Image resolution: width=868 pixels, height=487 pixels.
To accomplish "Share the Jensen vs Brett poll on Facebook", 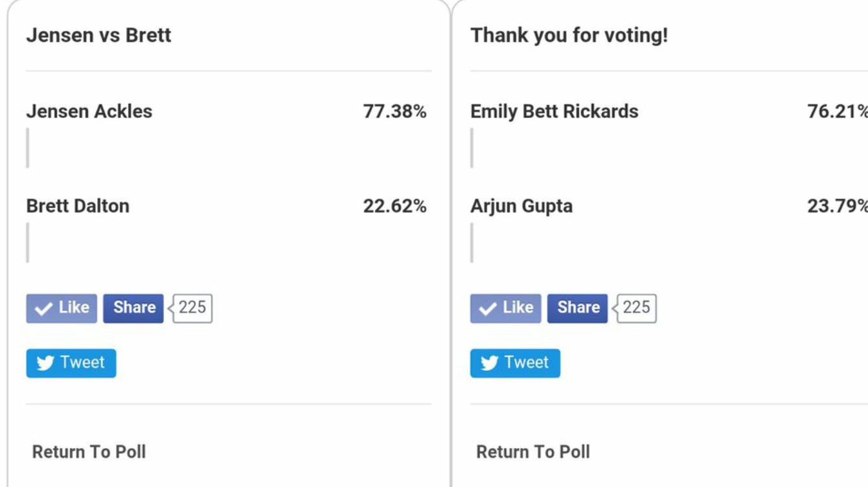I will 133,308.
